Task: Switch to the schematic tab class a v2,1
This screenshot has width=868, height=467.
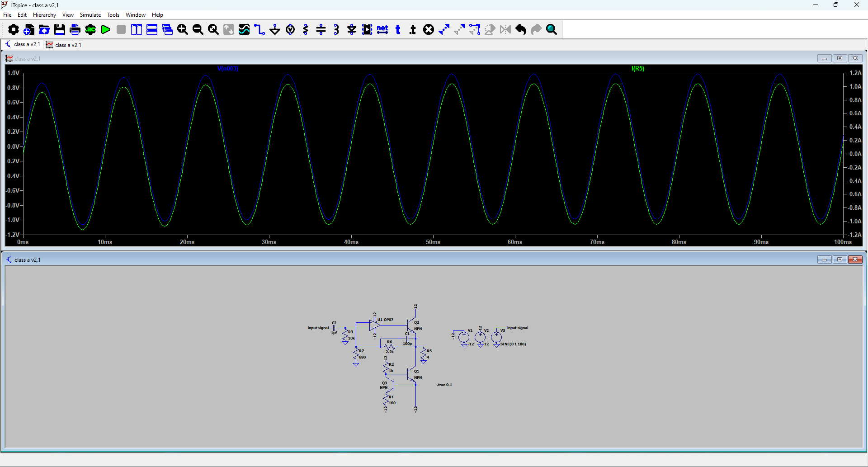Action: click(22, 44)
